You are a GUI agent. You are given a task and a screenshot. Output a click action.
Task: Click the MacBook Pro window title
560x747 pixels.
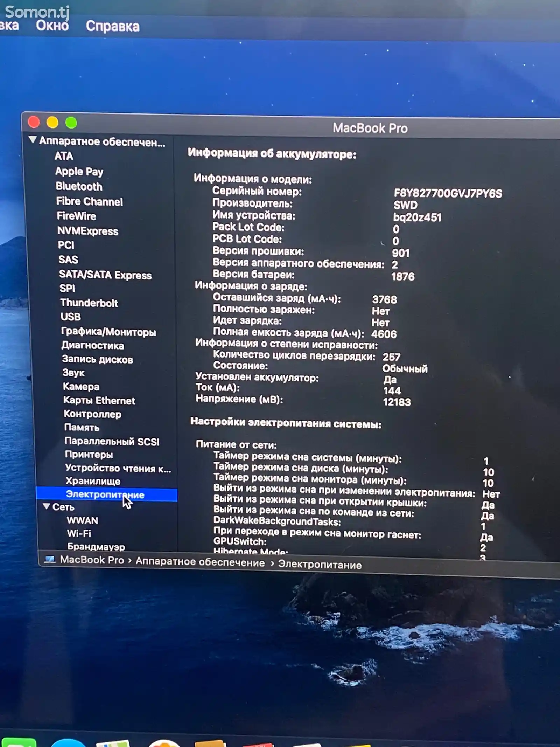click(x=370, y=128)
